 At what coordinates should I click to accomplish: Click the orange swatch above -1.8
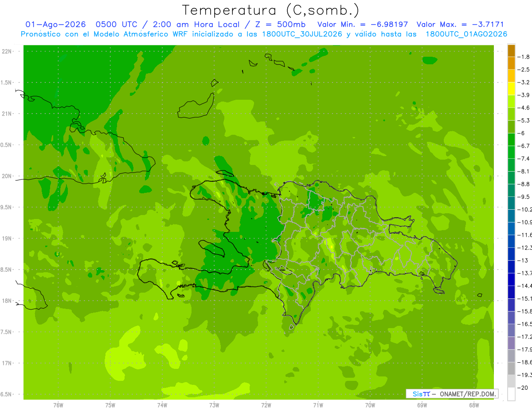coord(511,51)
